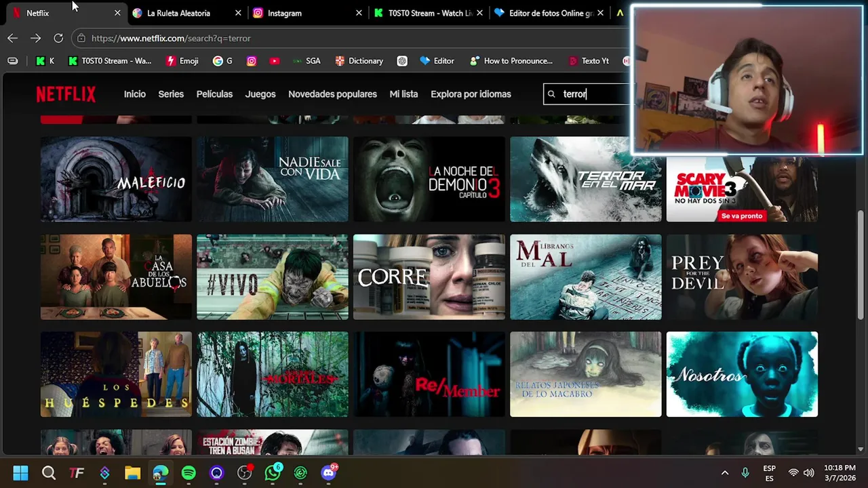868x488 pixels.
Task: Open the #Vivo title card
Action: pos(273,277)
